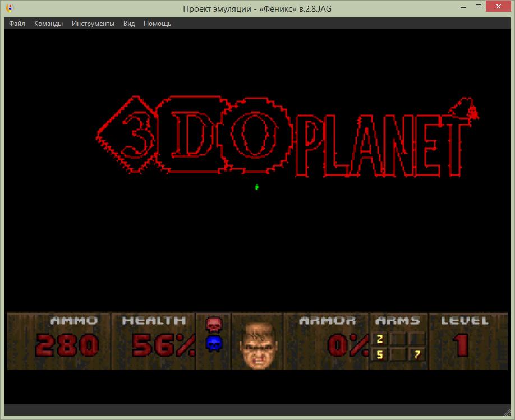
Task: Open the Файл menu
Action: coord(17,24)
